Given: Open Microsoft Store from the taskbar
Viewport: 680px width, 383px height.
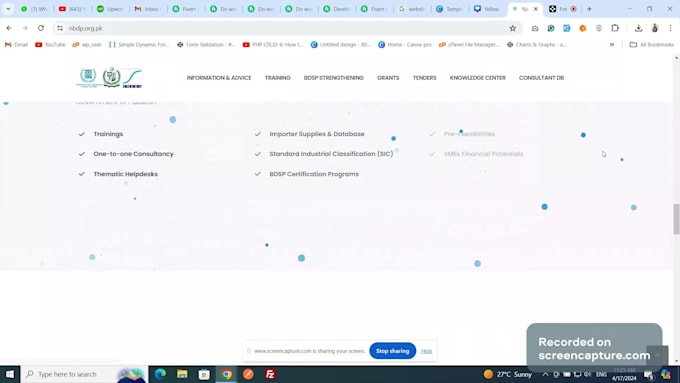Looking at the screenshot, I should [204, 374].
